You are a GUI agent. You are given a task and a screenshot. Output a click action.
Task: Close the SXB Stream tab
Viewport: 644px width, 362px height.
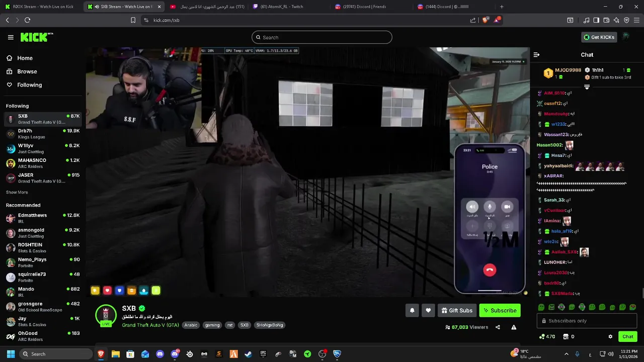[x=159, y=7]
